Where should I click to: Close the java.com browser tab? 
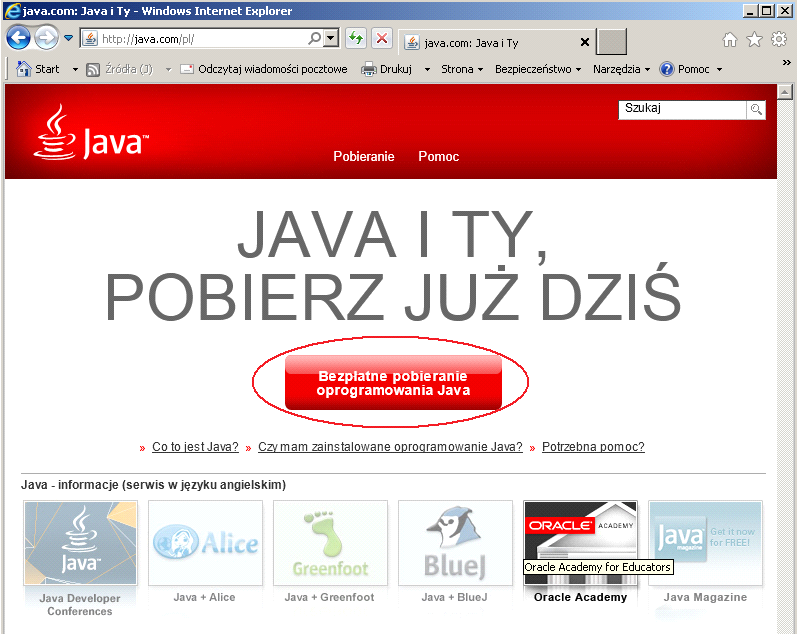click(x=585, y=42)
